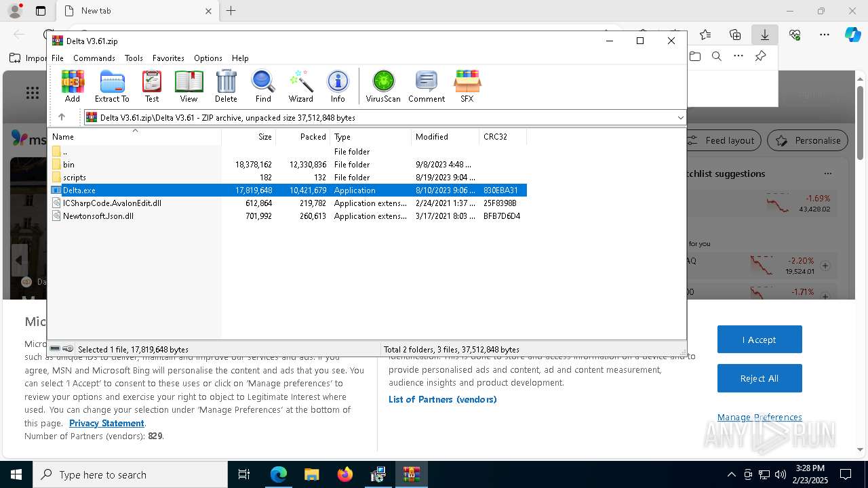Sort the list by Name column

[134, 136]
